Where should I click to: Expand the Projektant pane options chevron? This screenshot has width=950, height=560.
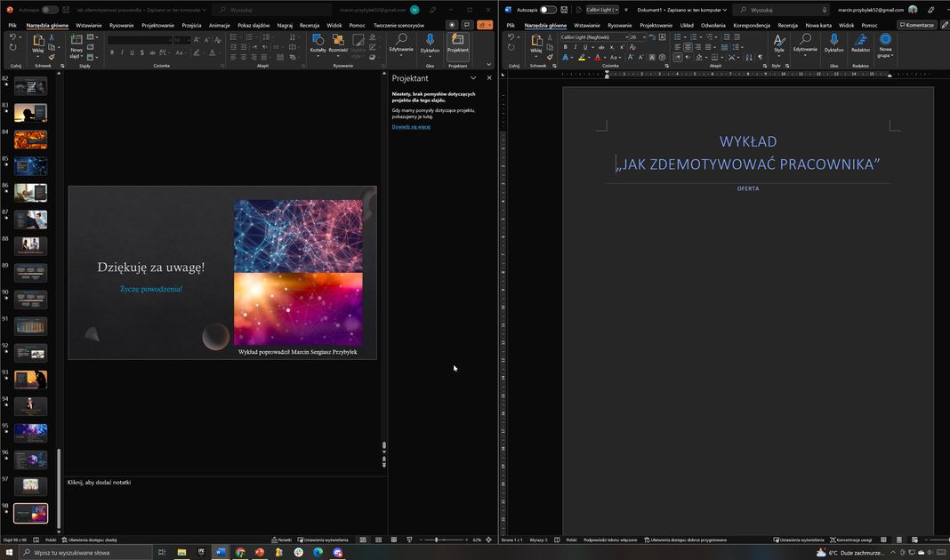[473, 78]
